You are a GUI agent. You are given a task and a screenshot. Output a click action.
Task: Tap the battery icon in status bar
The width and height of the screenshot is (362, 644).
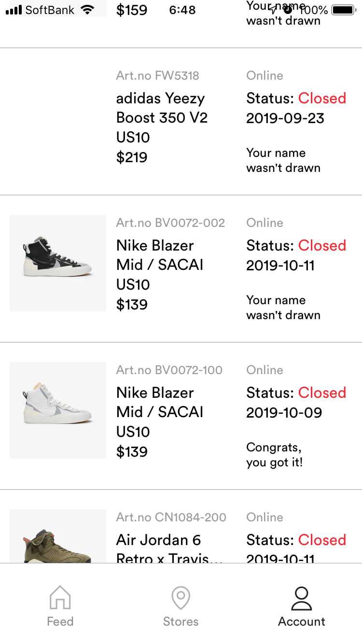[x=344, y=10]
